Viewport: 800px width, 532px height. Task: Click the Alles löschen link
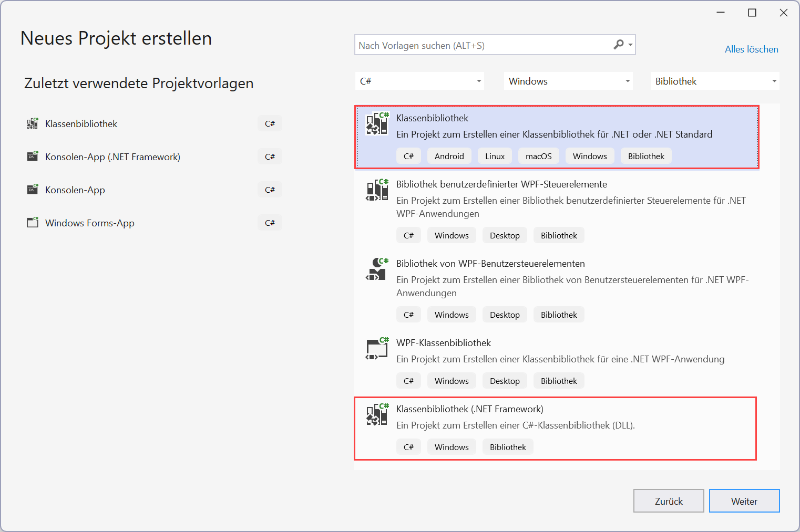click(x=751, y=49)
